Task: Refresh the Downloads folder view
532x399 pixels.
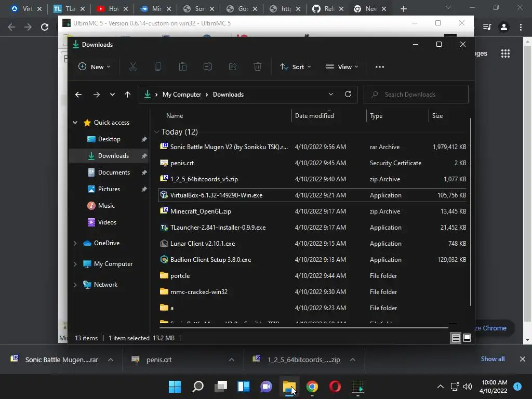Action: [348, 95]
